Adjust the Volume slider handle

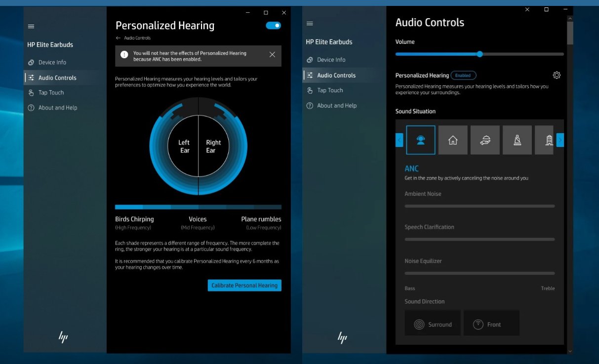pyautogui.click(x=479, y=54)
